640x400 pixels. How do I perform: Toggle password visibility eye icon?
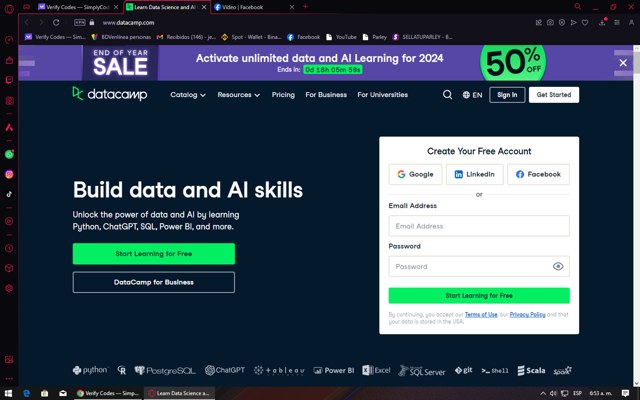[x=558, y=267]
